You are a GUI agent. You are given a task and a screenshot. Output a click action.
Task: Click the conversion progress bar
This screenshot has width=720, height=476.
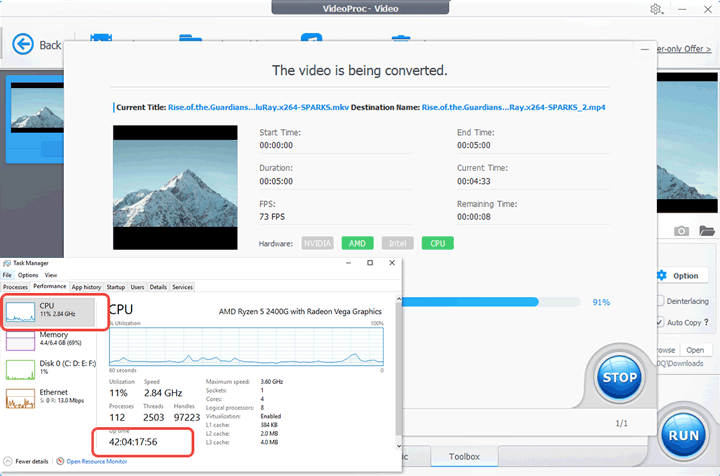click(x=491, y=302)
